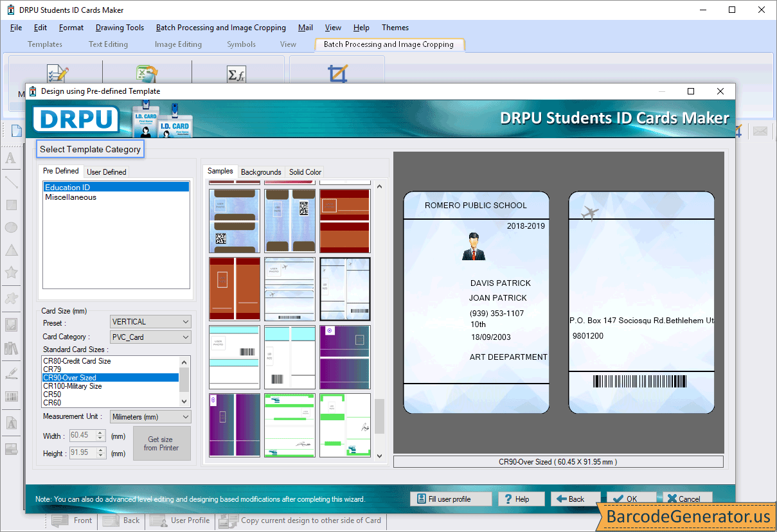
Task: Switch to the Solid Color tab
Action: [x=305, y=172]
